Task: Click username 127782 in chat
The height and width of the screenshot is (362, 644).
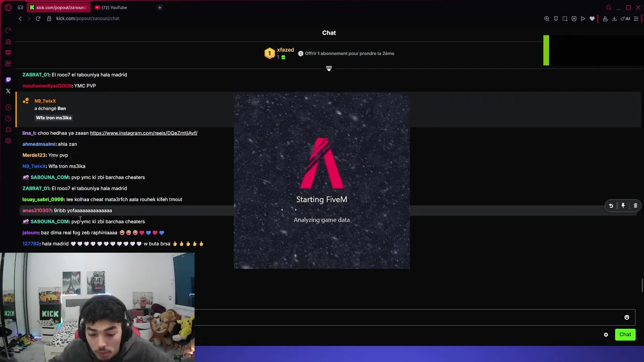Action: pos(31,244)
